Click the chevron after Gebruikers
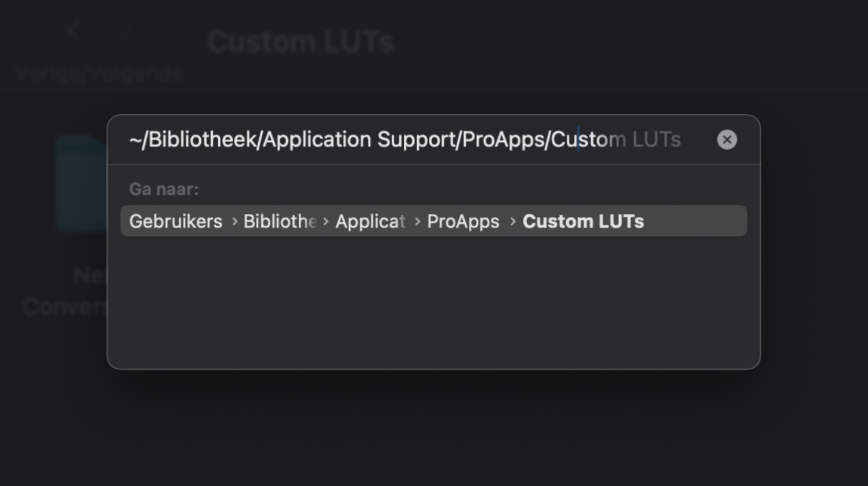The image size is (868, 486). point(234,222)
